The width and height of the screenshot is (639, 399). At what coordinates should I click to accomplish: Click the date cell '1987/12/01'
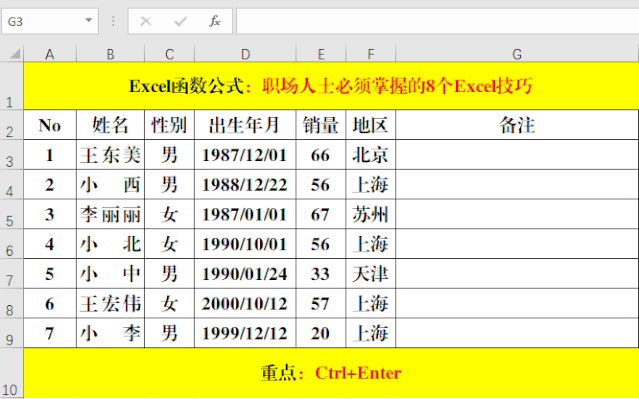point(245,155)
